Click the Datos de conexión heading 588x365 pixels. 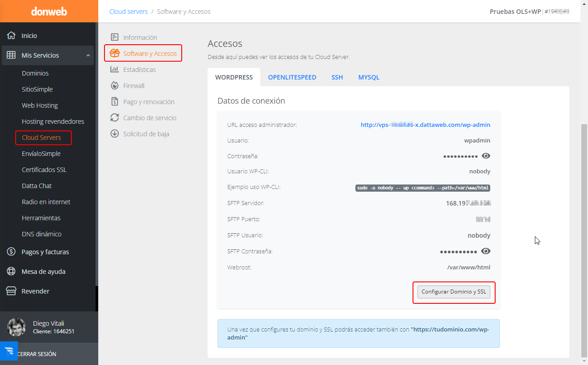coord(251,101)
